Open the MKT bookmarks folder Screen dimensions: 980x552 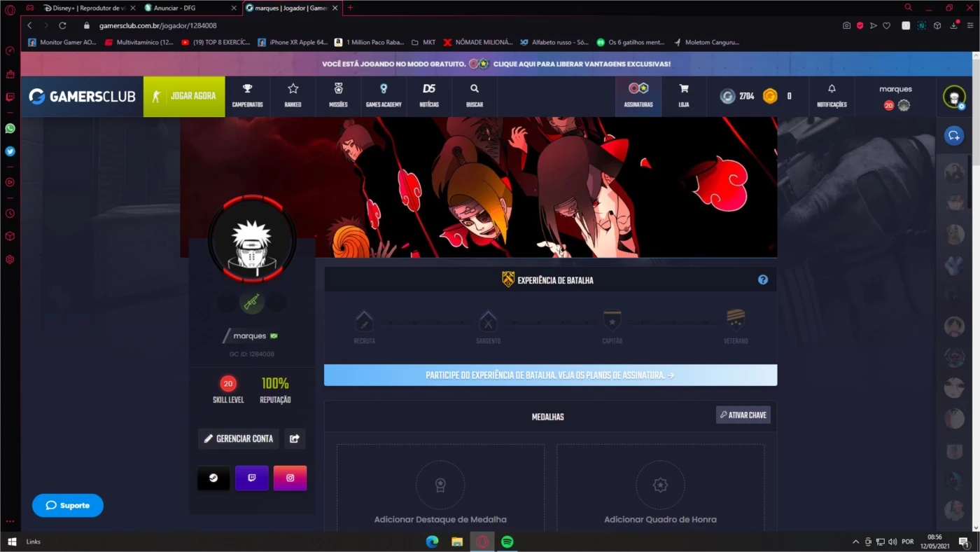423,42
